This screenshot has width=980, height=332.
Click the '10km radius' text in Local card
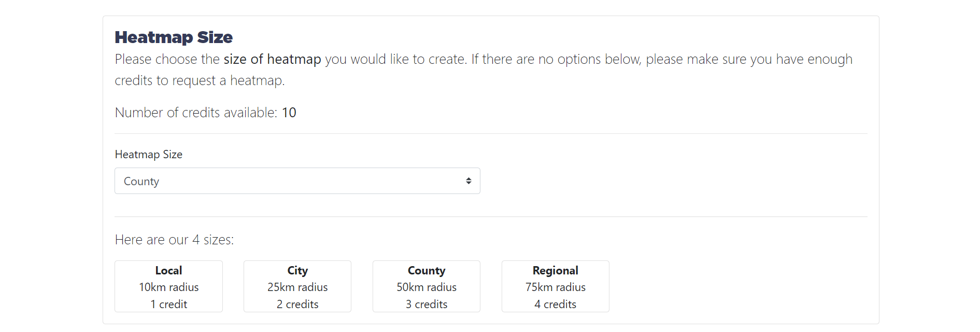169,287
